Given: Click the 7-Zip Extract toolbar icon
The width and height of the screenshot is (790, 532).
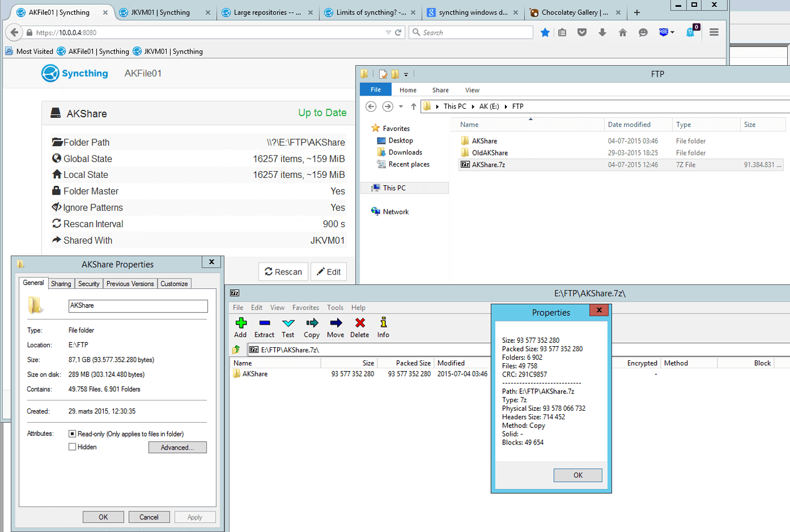Looking at the screenshot, I should pos(264,323).
